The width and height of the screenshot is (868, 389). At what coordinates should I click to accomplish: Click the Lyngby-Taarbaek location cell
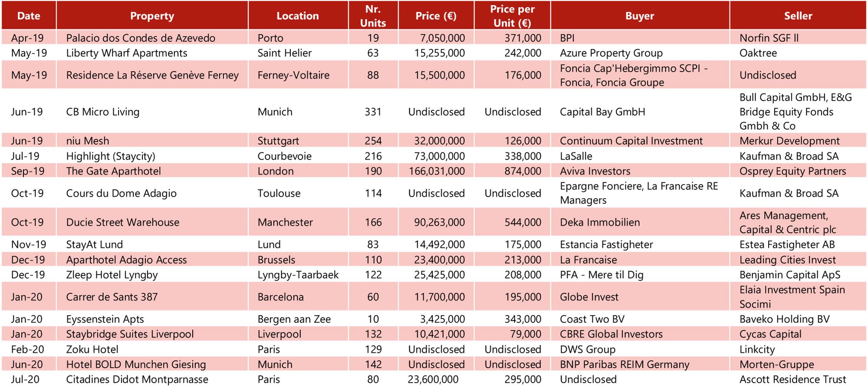click(x=298, y=275)
